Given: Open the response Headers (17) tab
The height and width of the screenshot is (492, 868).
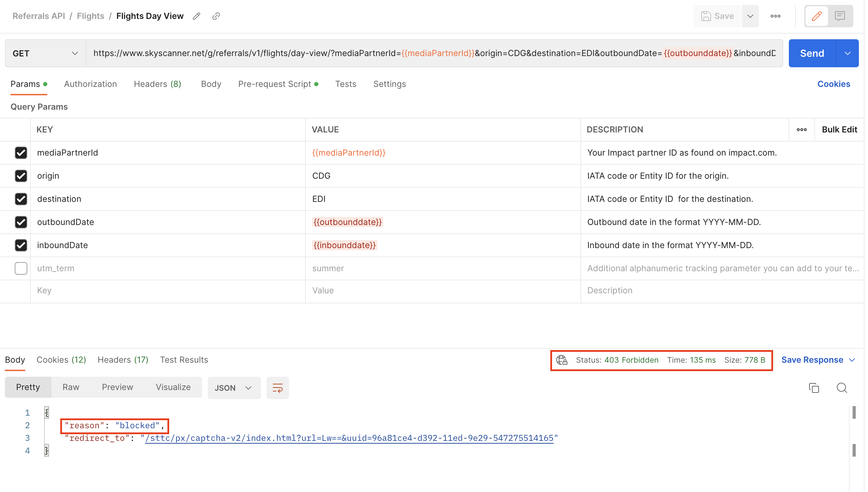Looking at the screenshot, I should [123, 360].
